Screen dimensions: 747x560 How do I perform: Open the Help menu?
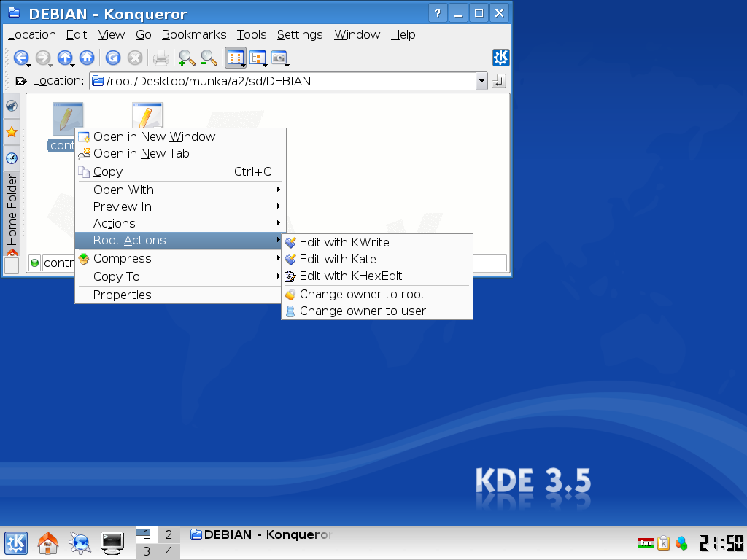(x=403, y=35)
